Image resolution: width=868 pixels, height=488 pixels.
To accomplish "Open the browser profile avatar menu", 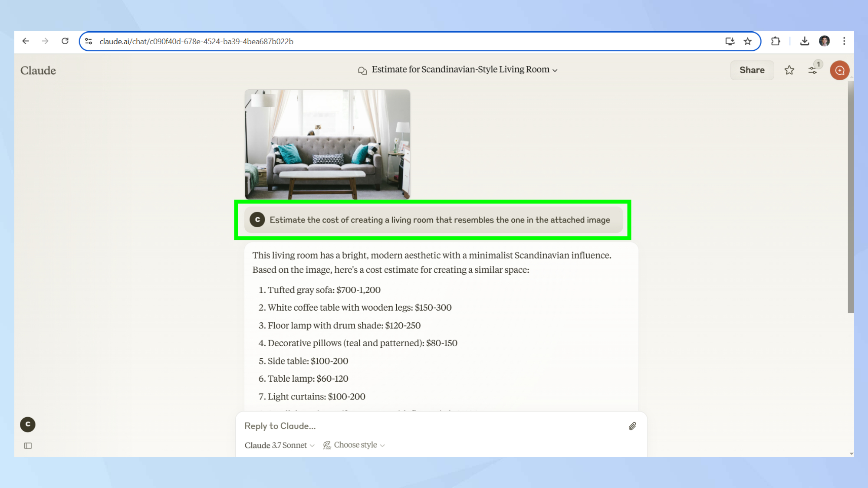I will pyautogui.click(x=824, y=41).
